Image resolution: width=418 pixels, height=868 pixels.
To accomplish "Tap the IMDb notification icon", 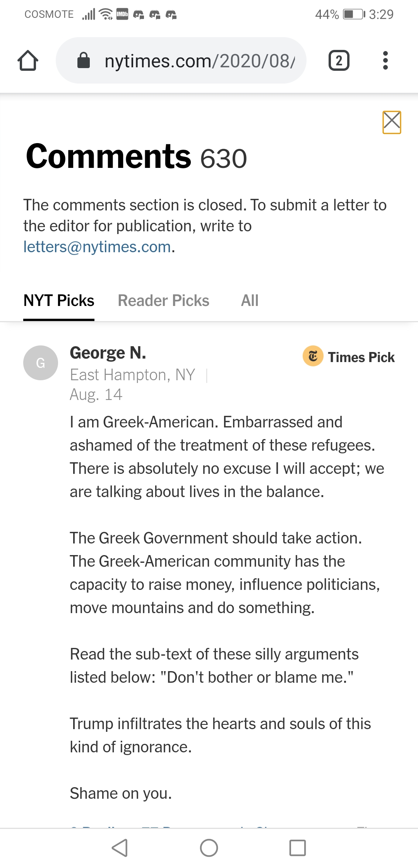I will pyautogui.click(x=122, y=14).
